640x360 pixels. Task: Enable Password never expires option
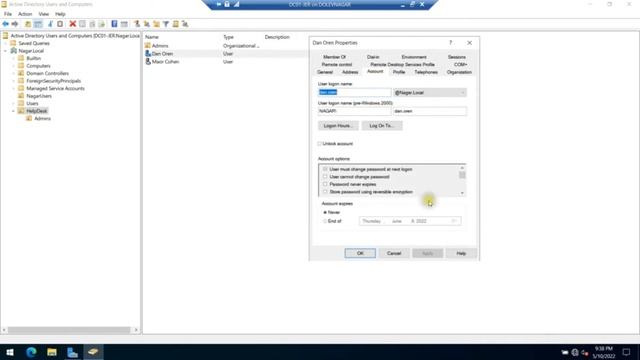coord(325,184)
